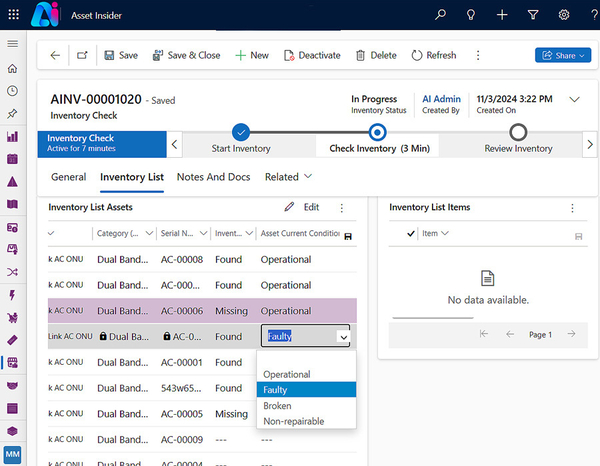Open the bar chart dashboard sidebar icon
Image resolution: width=600 pixels, height=466 pixels.
(x=12, y=136)
